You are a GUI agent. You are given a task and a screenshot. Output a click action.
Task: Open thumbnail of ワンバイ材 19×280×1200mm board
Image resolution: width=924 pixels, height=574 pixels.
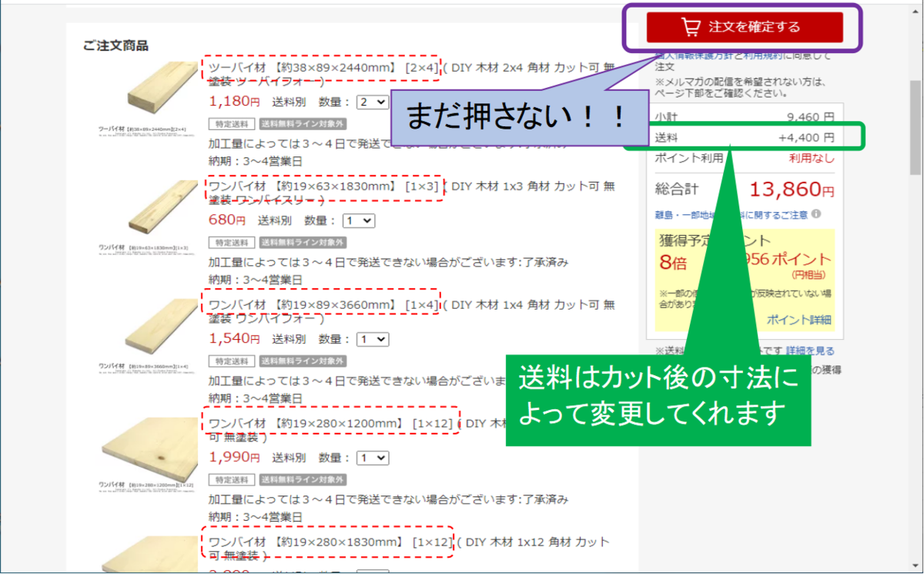[x=148, y=455]
